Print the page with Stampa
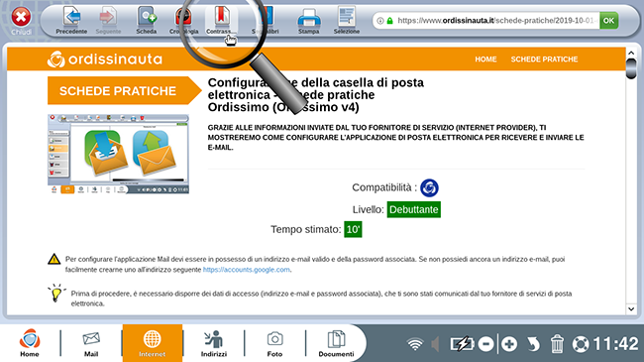Screen dimensions: 644x362 pos(308,21)
